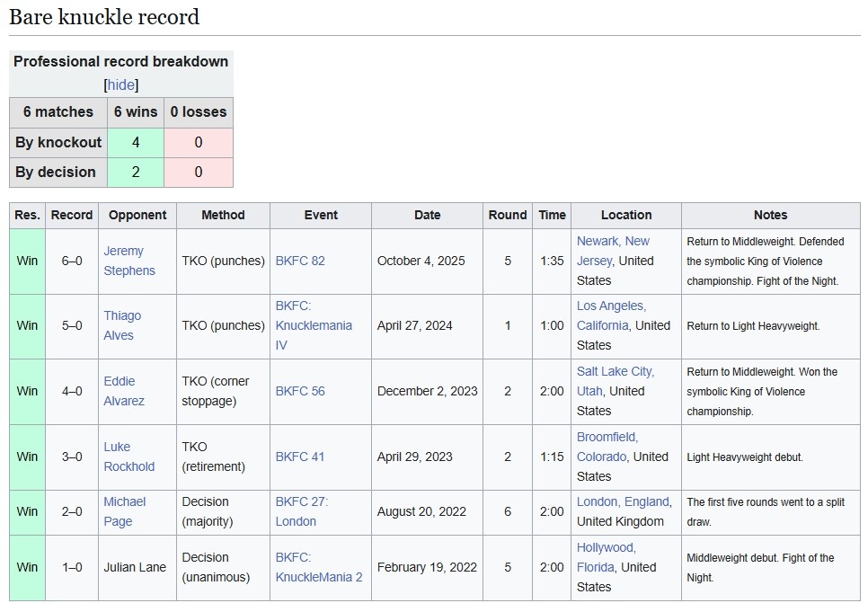Click the Bare knuckle record heading
Screen dimensions: 868x612
click(x=104, y=17)
